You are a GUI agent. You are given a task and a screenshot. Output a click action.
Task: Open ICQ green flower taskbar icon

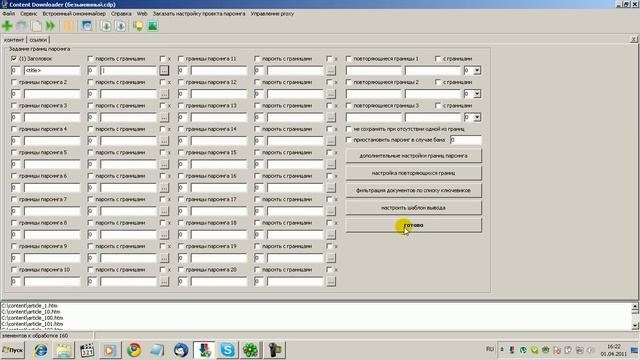(251, 350)
